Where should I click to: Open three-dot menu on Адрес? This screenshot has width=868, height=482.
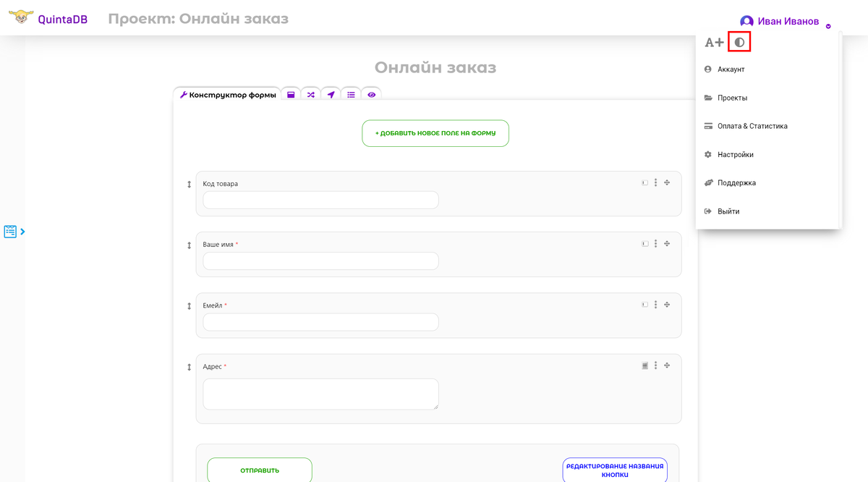[655, 365]
